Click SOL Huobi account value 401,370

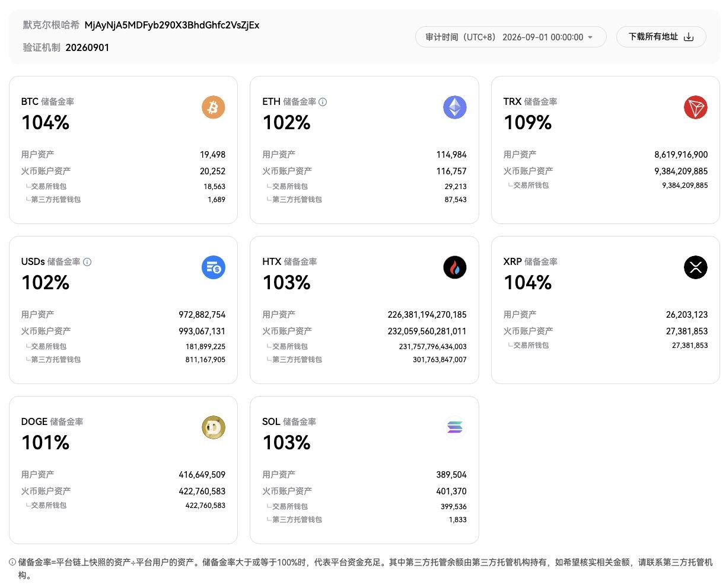click(x=451, y=491)
